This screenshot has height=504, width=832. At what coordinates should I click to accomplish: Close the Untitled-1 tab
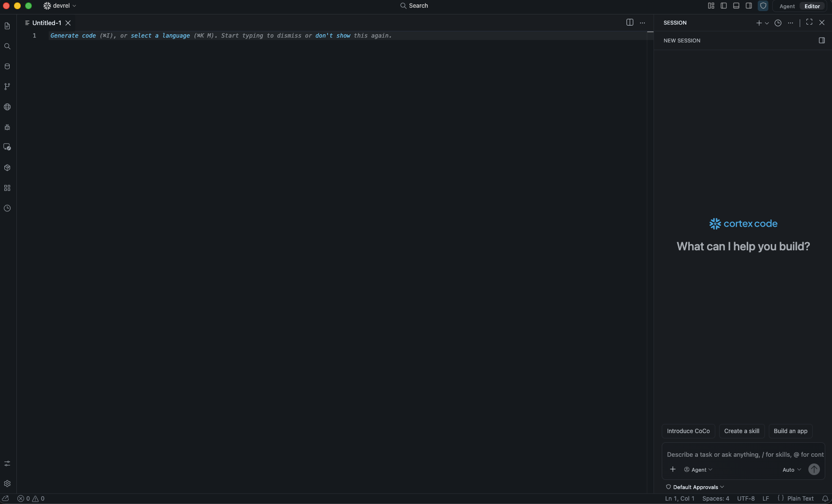pyautogui.click(x=68, y=23)
